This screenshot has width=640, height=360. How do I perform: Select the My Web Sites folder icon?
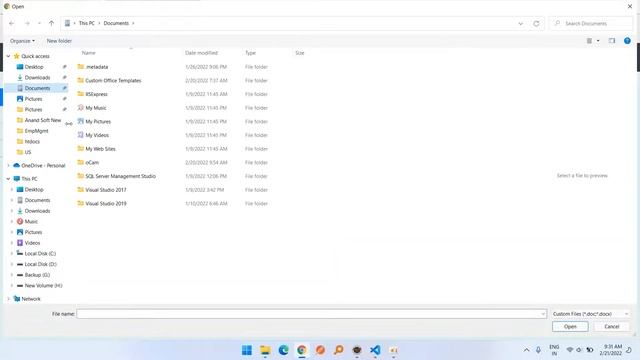pos(80,149)
